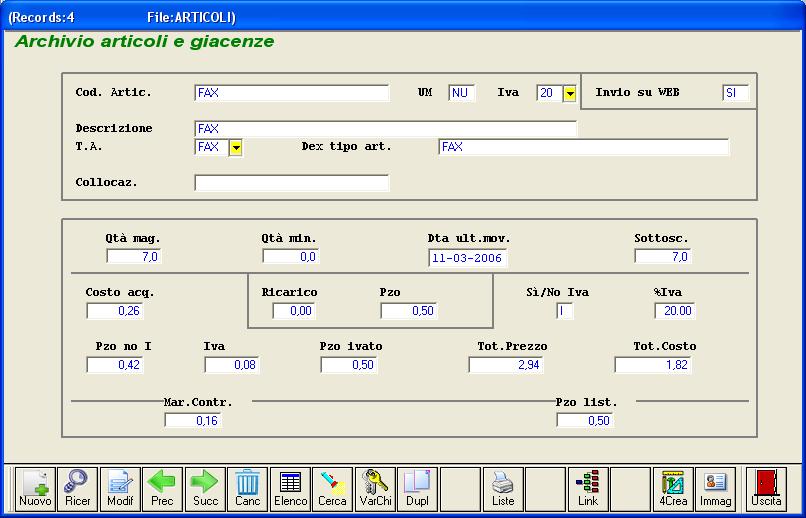
Task: Click the Cod. Artic. input field
Action: coord(292,93)
